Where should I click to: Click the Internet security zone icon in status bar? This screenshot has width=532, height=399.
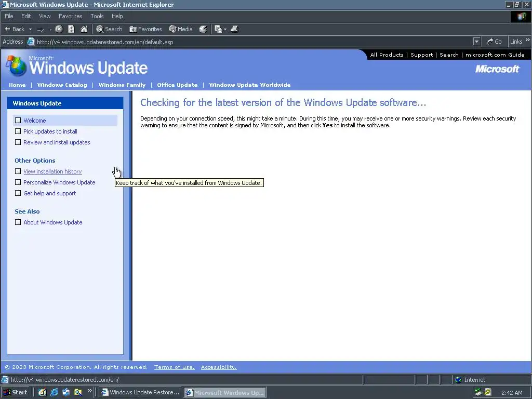458,380
